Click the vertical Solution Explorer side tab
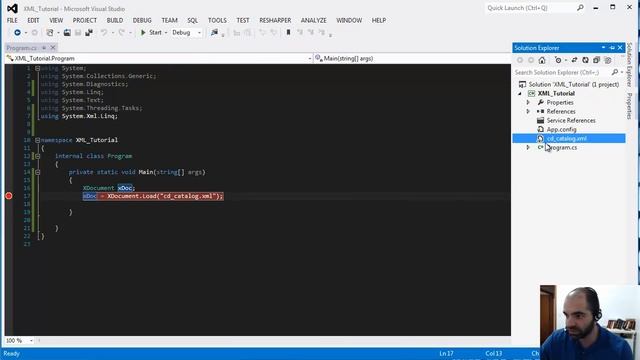 coord(629,64)
